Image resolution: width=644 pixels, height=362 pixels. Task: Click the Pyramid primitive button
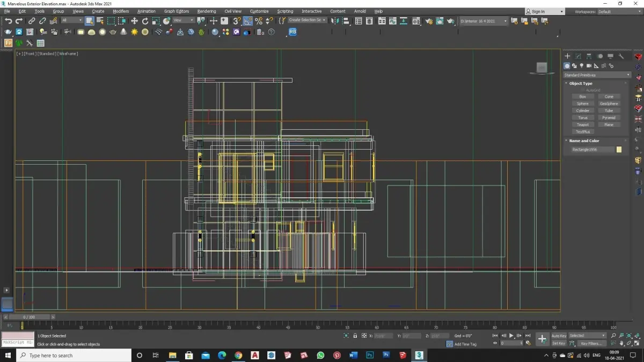point(609,117)
